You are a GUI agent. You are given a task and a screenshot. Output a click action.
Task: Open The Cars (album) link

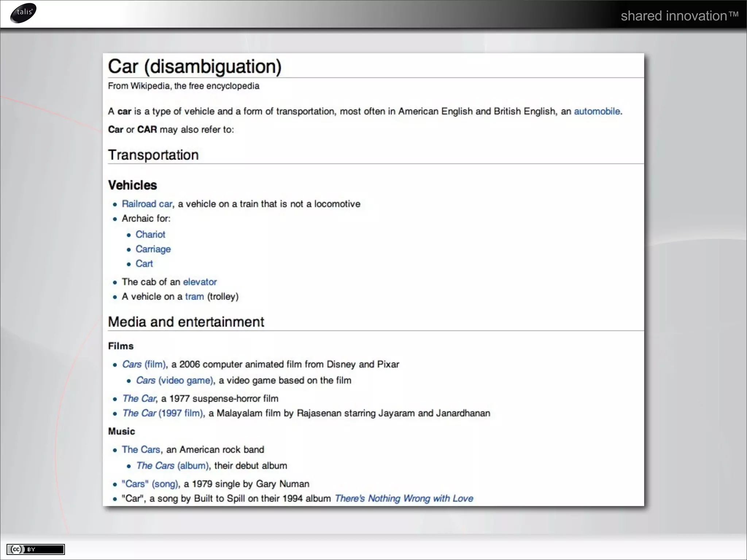coord(173,466)
